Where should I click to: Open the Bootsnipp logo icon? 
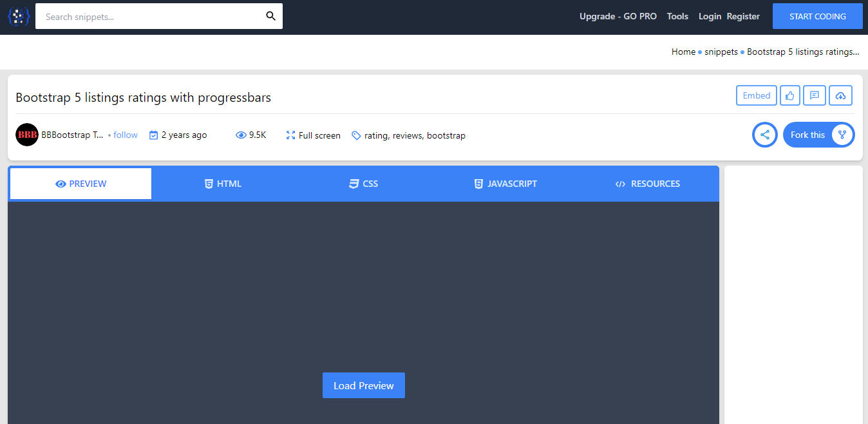17,16
